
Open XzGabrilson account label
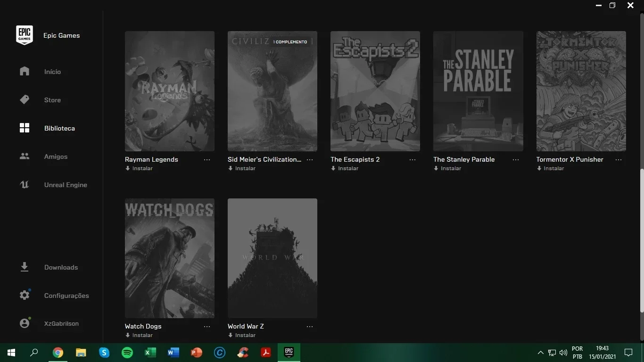pyautogui.click(x=61, y=323)
